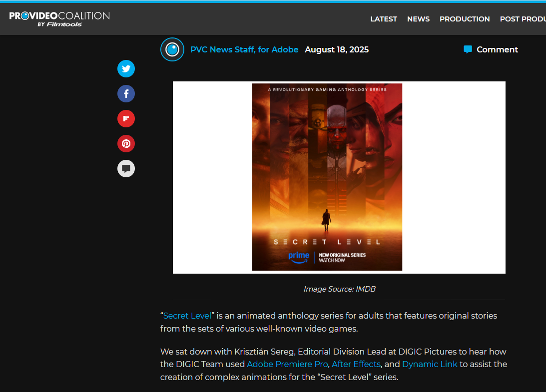Go to ProVideo Coalition home logo
This screenshot has width=546, height=392.
[59, 18]
